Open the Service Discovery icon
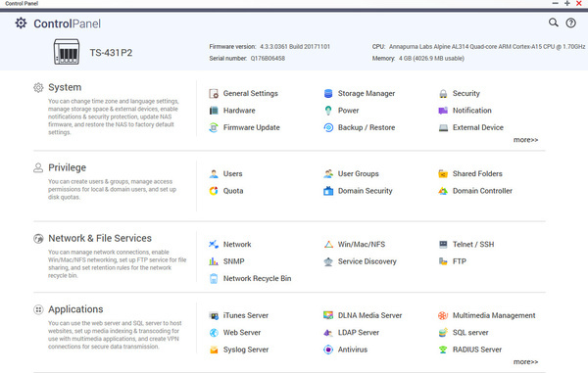Image resolution: width=588 pixels, height=373 pixels. [x=328, y=261]
